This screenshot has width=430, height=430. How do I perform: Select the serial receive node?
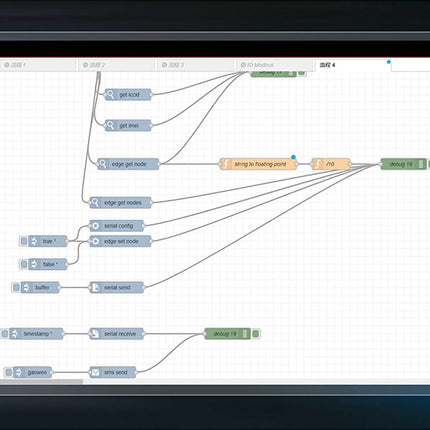117,334
